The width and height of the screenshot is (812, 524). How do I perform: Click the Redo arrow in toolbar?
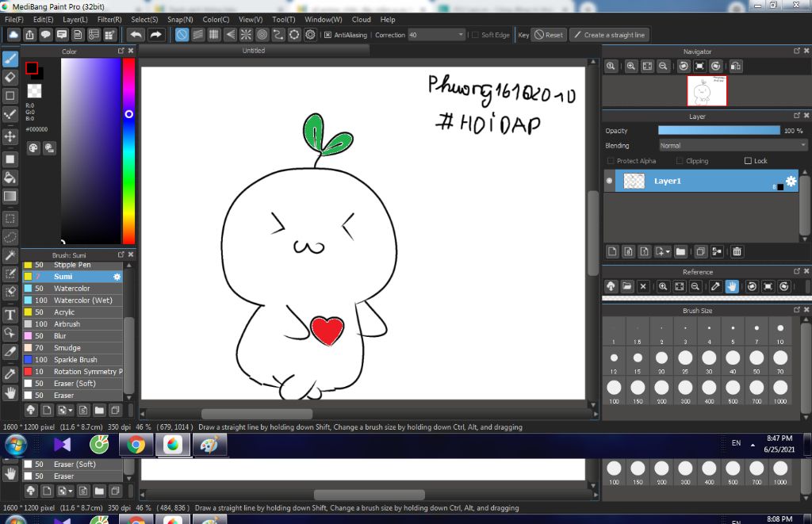click(155, 35)
